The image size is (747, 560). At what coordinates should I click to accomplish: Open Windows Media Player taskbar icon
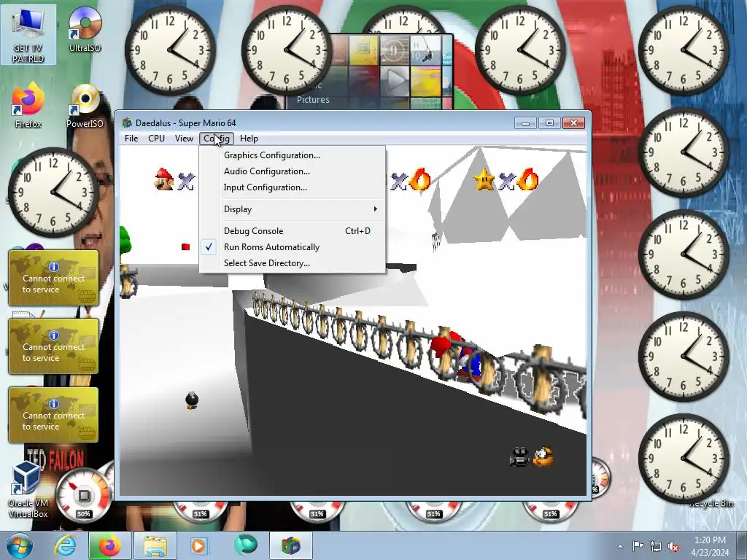pyautogui.click(x=199, y=545)
